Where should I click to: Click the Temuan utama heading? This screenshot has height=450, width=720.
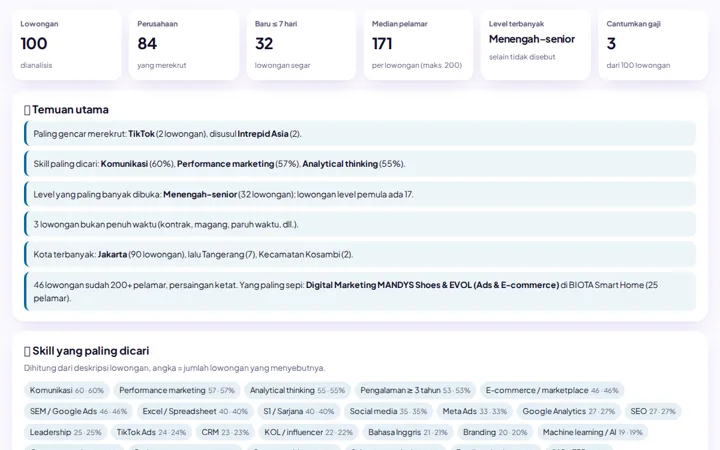point(66,110)
